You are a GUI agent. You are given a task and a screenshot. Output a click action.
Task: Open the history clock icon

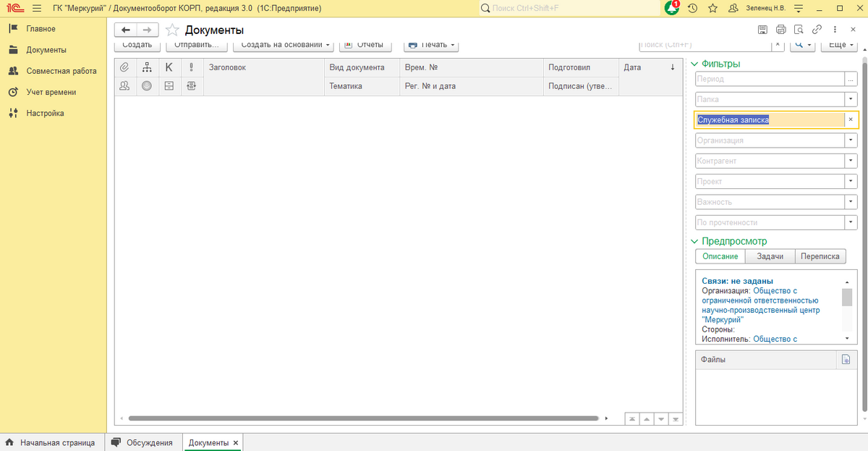click(693, 8)
